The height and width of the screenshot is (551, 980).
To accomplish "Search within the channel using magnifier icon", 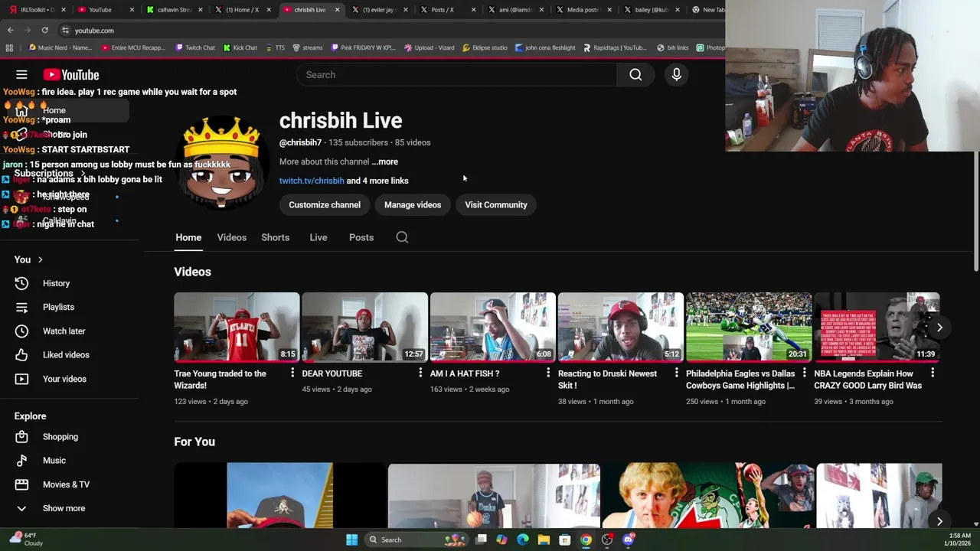I will [402, 237].
